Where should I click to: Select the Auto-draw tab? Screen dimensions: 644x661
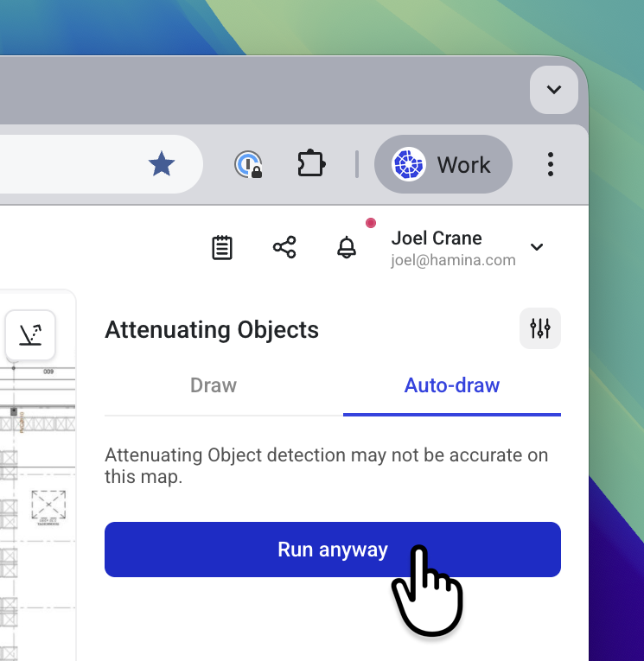451,385
